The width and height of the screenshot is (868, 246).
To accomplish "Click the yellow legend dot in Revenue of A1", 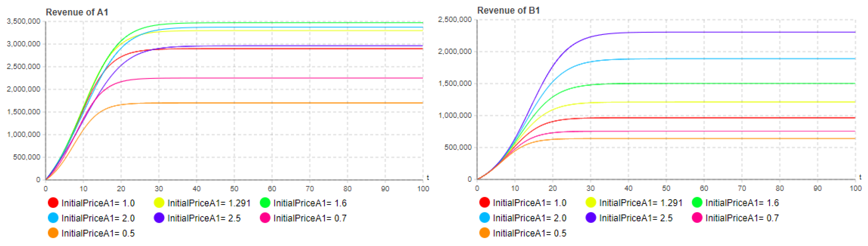I will point(159,203).
